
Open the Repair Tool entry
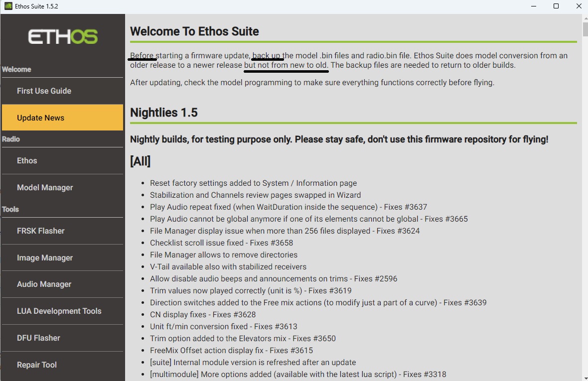62,365
